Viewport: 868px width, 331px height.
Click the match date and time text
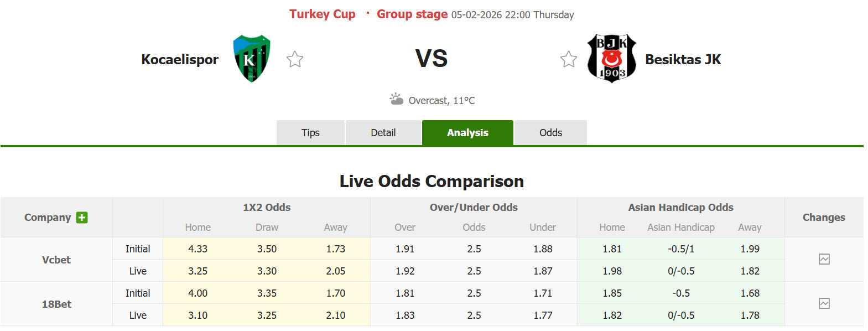(x=512, y=14)
